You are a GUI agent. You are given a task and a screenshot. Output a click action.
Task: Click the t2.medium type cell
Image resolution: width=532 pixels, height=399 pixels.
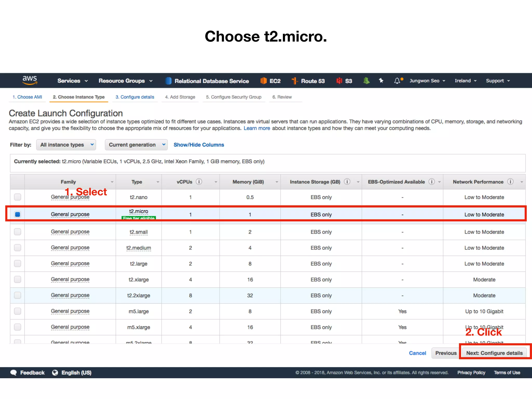[x=138, y=248]
